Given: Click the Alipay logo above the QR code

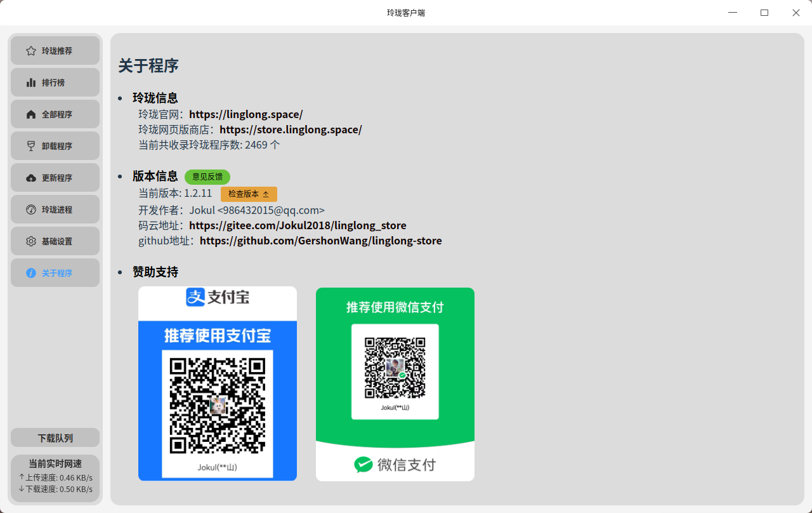Looking at the screenshot, I should pos(218,296).
